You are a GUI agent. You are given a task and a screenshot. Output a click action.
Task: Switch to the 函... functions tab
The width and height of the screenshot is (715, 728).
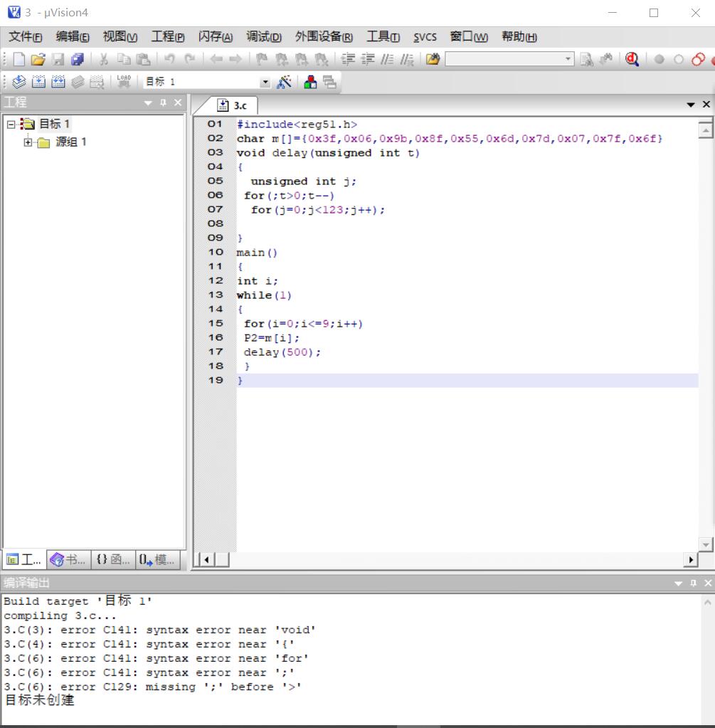[113, 559]
